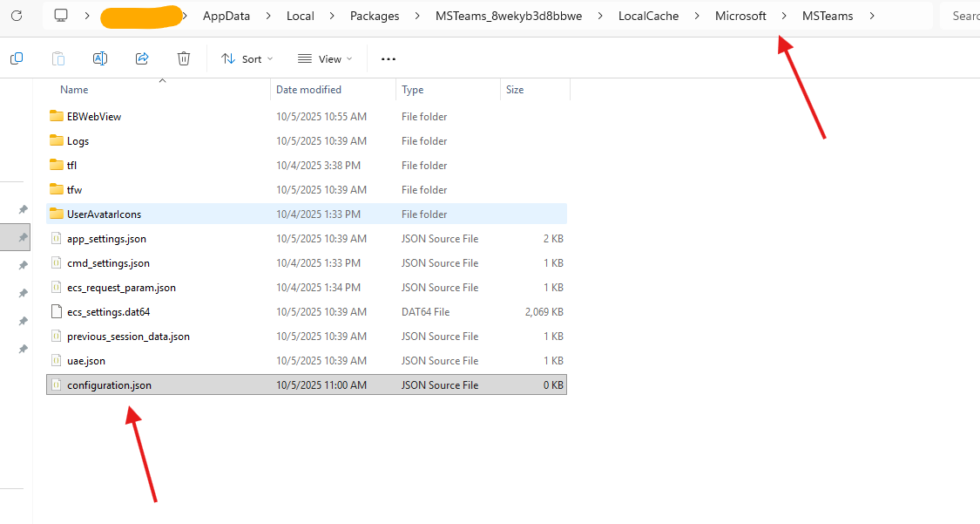Click the Refresh button in address bar
980x524 pixels.
coord(17,16)
